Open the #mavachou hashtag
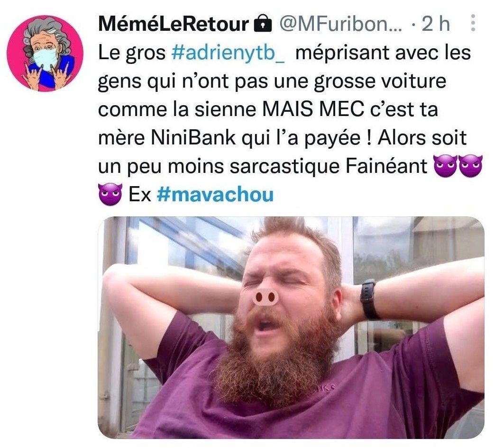 click(x=215, y=195)
